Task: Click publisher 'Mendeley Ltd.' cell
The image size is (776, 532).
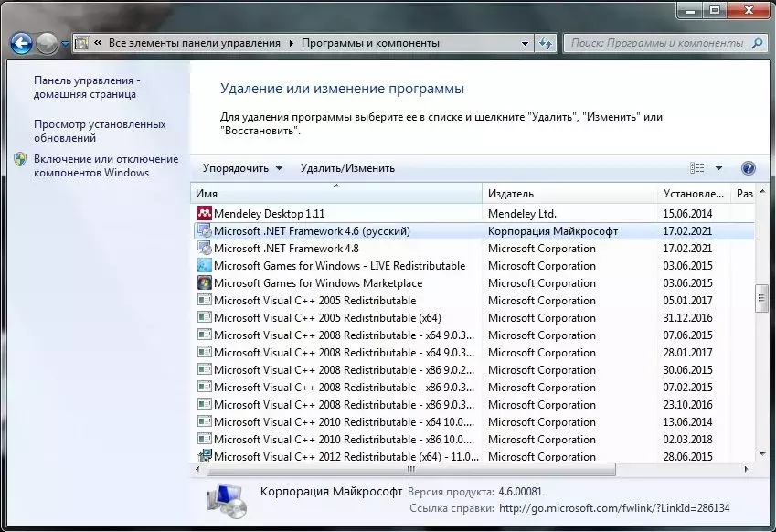Action: [x=522, y=214]
